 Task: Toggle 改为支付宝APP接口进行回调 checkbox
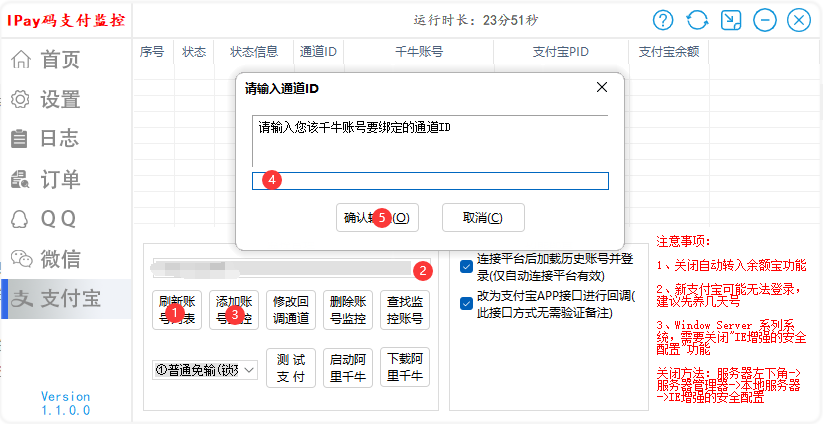466,304
